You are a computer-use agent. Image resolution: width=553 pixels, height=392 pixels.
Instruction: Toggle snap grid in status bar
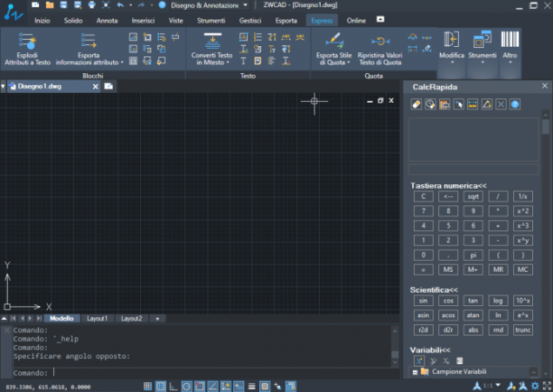[x=147, y=387]
